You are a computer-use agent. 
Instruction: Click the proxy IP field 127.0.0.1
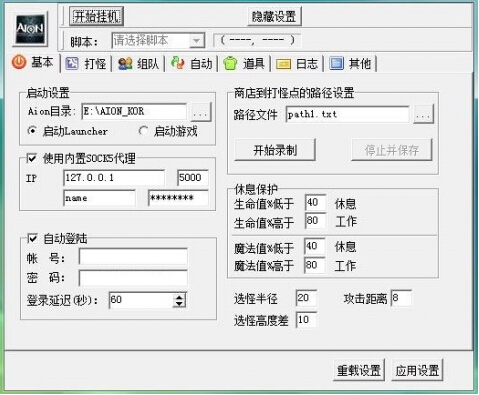(x=114, y=178)
